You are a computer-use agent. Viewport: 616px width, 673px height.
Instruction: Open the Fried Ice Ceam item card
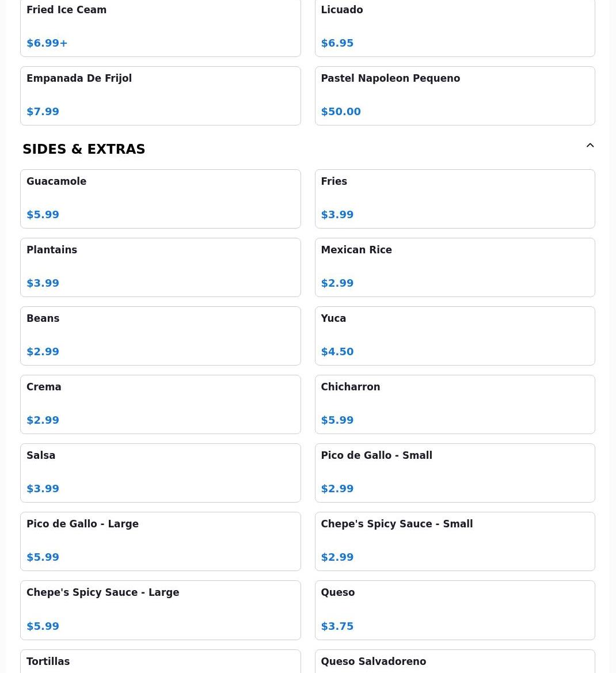161,28
